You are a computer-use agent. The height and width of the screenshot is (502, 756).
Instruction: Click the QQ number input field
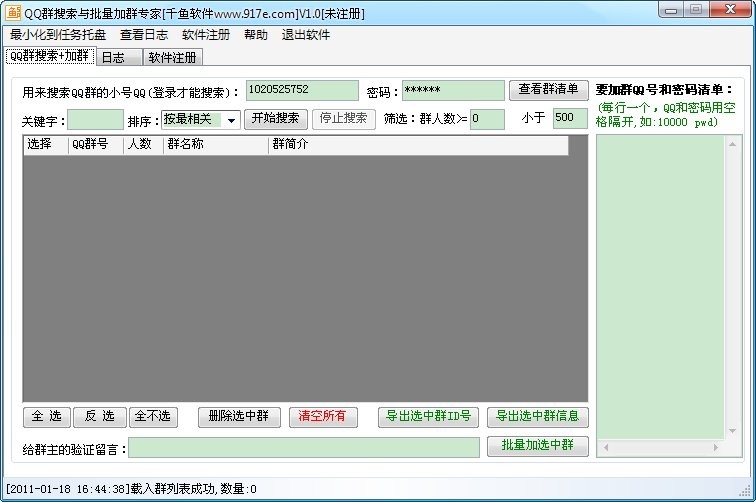pos(302,90)
